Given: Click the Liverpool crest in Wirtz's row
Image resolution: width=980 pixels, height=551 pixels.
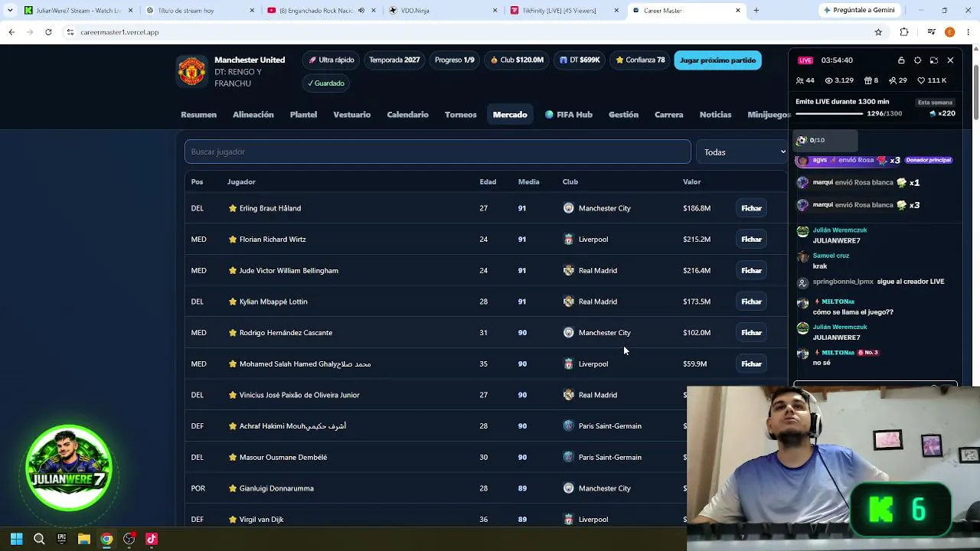Looking at the screenshot, I should click(568, 240).
